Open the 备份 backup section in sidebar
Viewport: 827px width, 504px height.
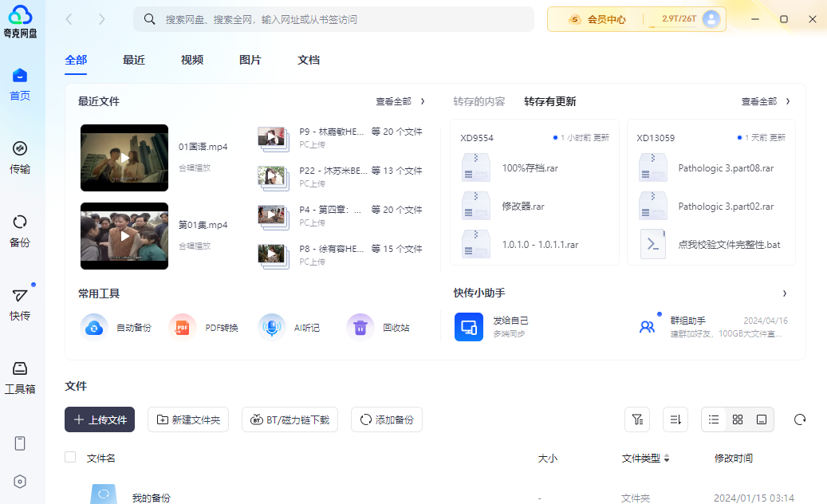[20, 230]
